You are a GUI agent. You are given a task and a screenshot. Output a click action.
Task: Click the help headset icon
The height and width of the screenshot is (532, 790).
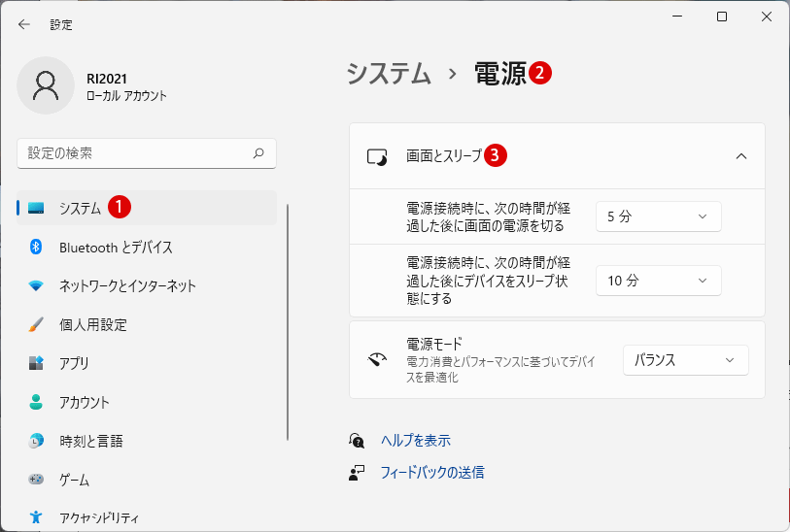(357, 441)
